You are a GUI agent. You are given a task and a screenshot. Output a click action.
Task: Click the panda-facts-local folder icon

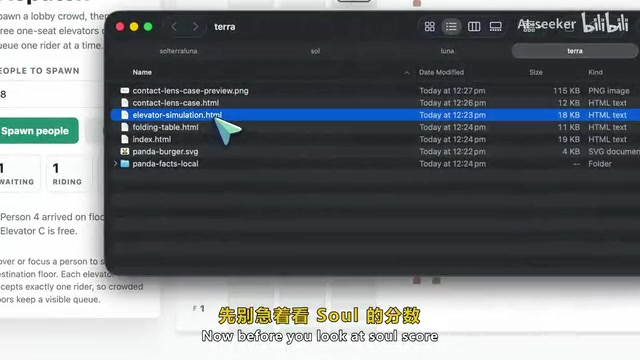tap(125, 164)
